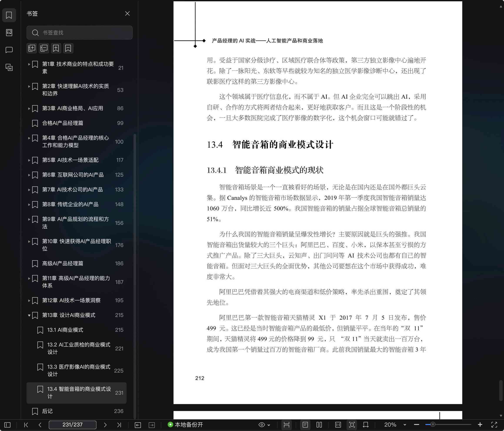Expand 第7章 AI技术公司的AI产品
Screen dimensions: 504x431
29,190
